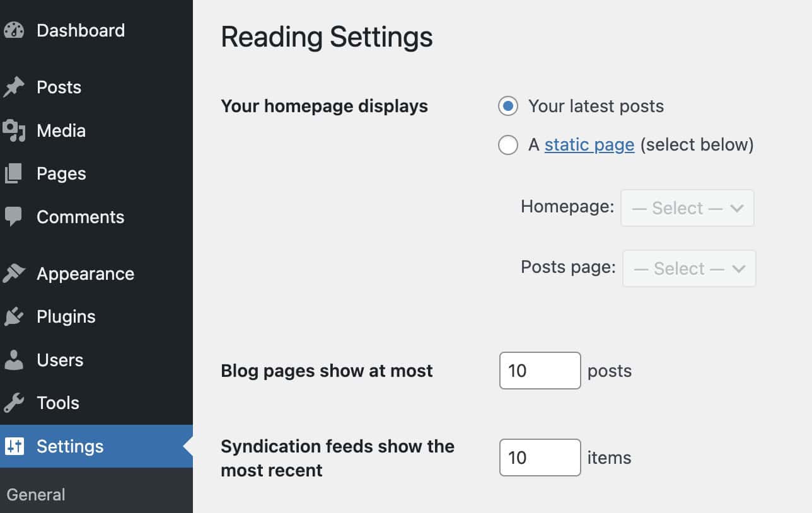The width and height of the screenshot is (812, 513).
Task: Click the Dashboard gauge icon
Action: (x=14, y=30)
